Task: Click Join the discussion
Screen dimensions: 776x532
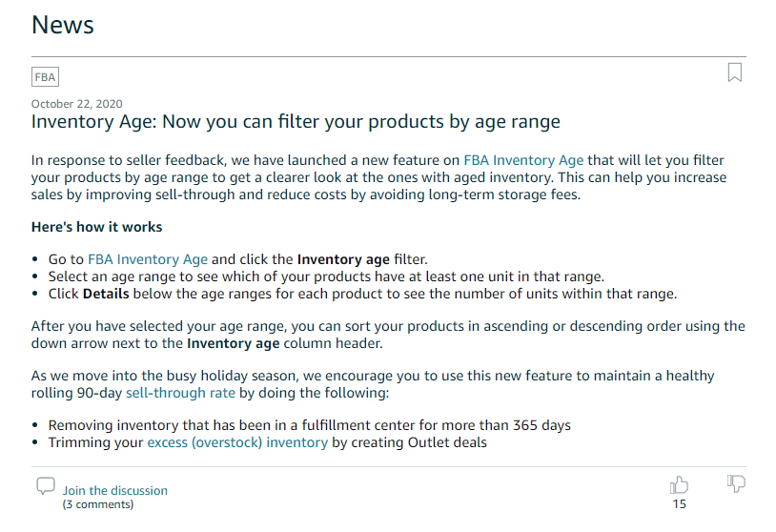Action: click(x=114, y=490)
